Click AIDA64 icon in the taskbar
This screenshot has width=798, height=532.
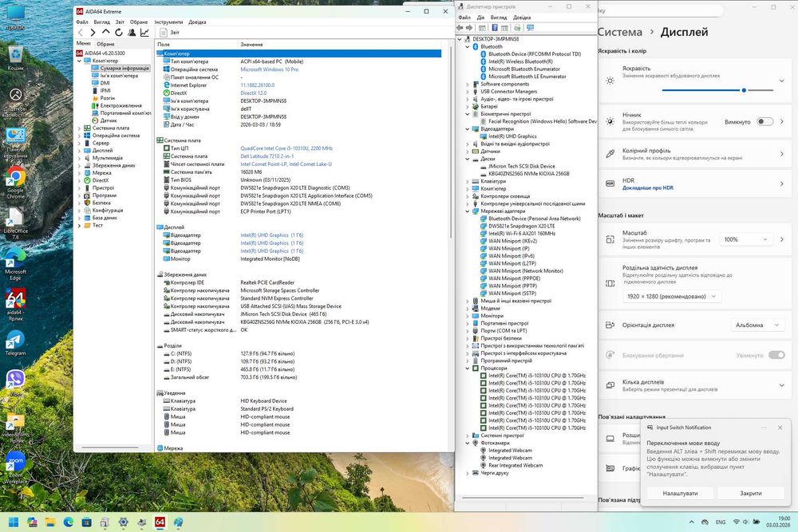[x=160, y=522]
